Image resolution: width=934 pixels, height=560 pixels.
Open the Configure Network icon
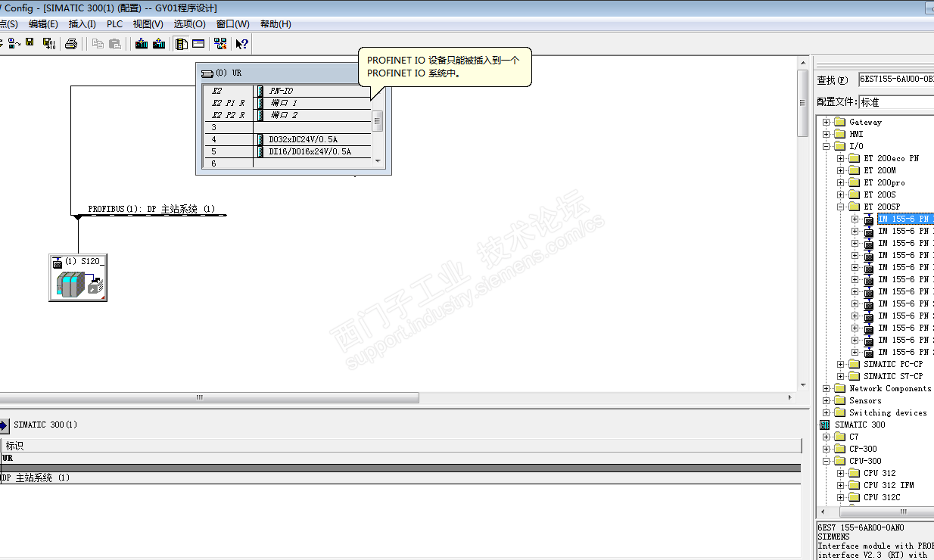pos(219,43)
